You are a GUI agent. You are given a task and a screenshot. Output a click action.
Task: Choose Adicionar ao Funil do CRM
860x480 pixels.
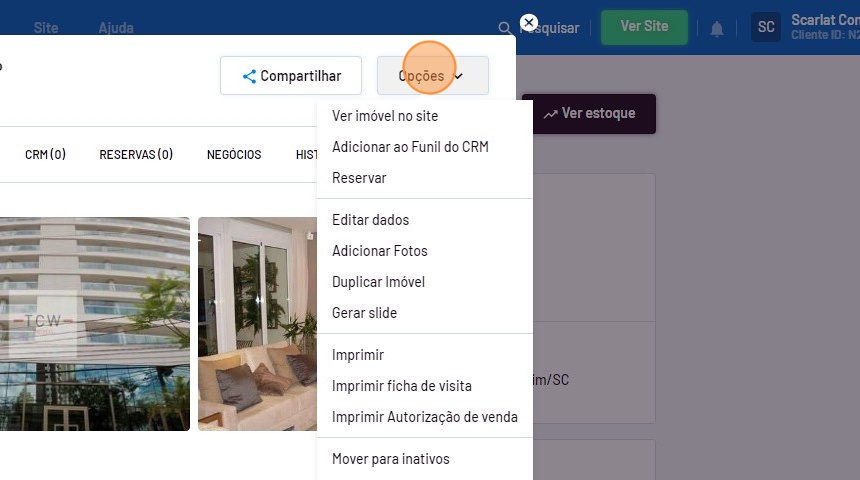[410, 147]
